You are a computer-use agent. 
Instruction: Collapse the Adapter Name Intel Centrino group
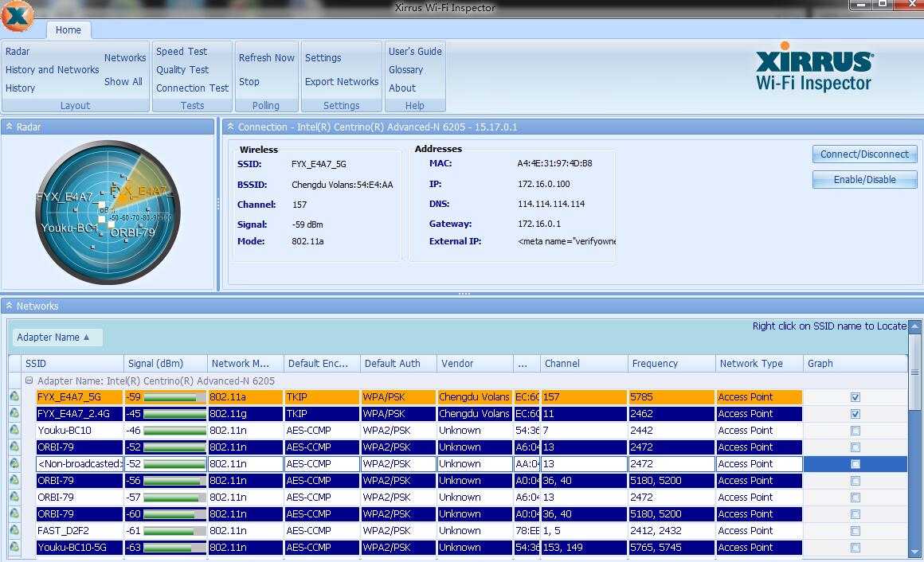29,381
